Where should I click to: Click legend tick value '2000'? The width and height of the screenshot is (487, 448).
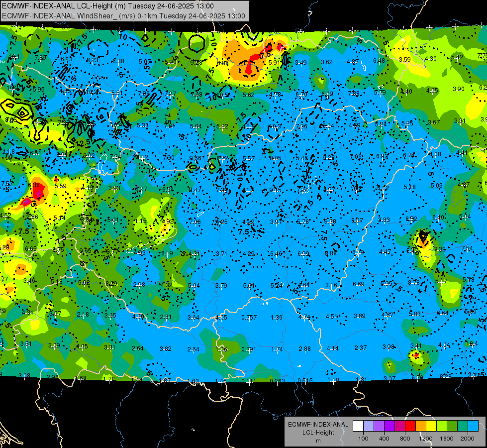[x=468, y=439]
